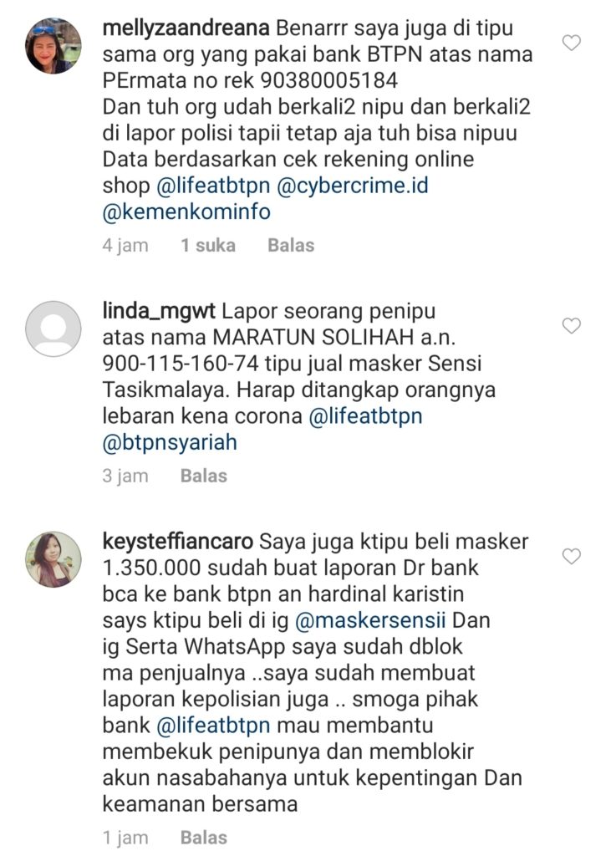Reply to keysteffiancaro's comment via Balas
The height and width of the screenshot is (856, 616).
(x=203, y=838)
